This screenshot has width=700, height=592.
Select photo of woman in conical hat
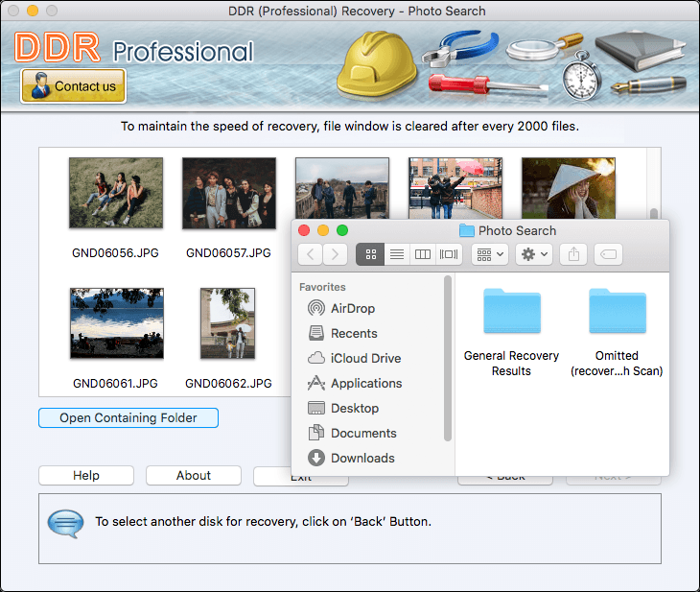click(569, 188)
